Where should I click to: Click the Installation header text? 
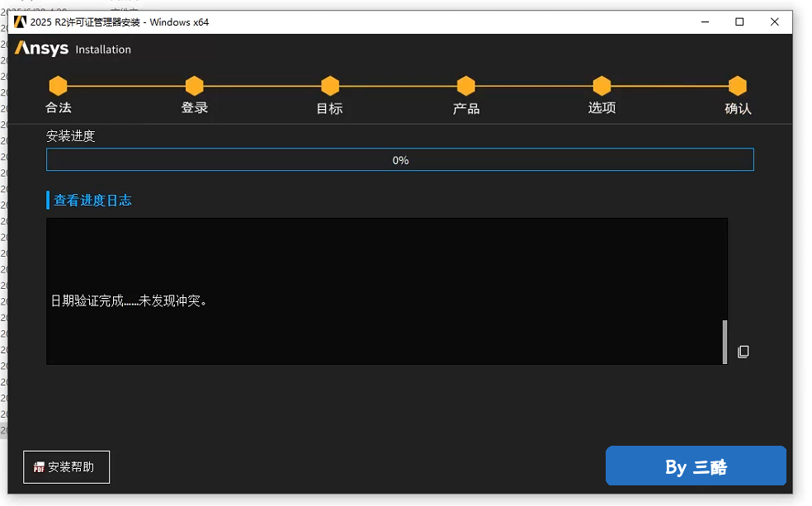pyautogui.click(x=103, y=50)
